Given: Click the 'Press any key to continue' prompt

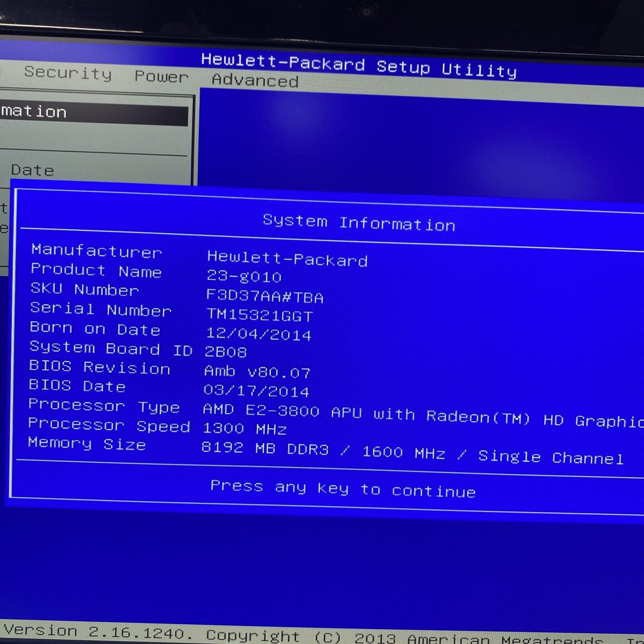Looking at the screenshot, I should tap(343, 489).
